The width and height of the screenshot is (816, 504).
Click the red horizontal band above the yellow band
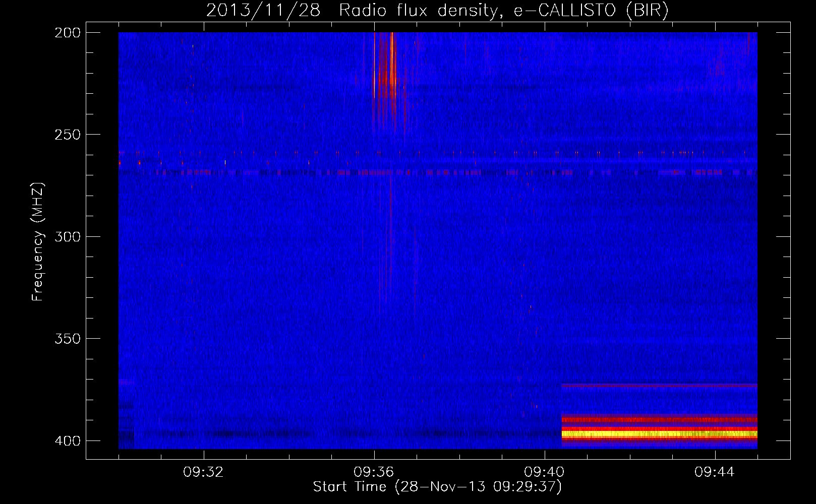pos(659,419)
